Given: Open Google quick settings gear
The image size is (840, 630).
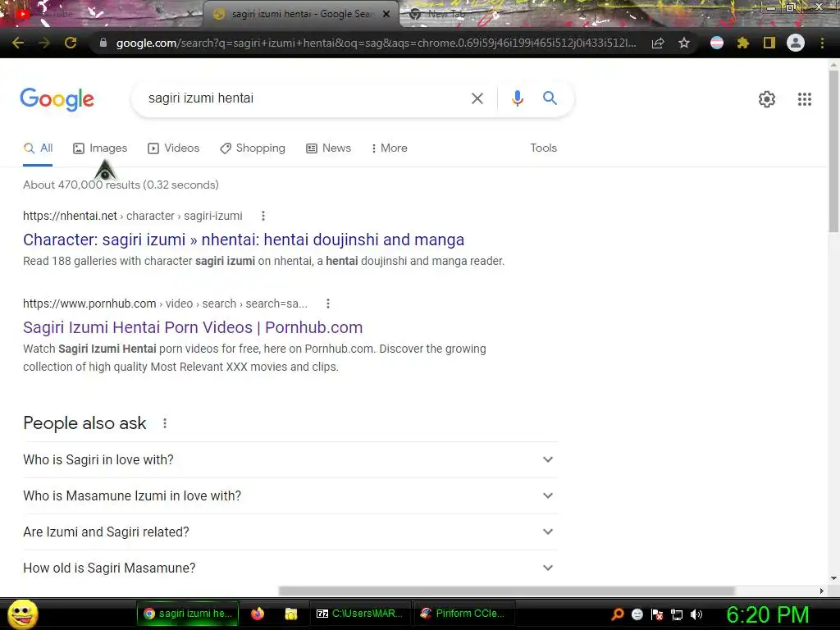Looking at the screenshot, I should [x=767, y=99].
